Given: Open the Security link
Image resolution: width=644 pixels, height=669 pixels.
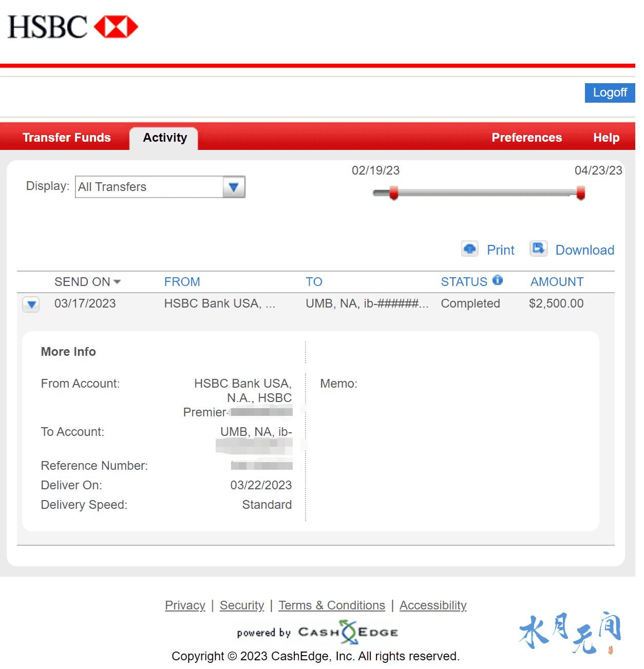Looking at the screenshot, I should (241, 605).
